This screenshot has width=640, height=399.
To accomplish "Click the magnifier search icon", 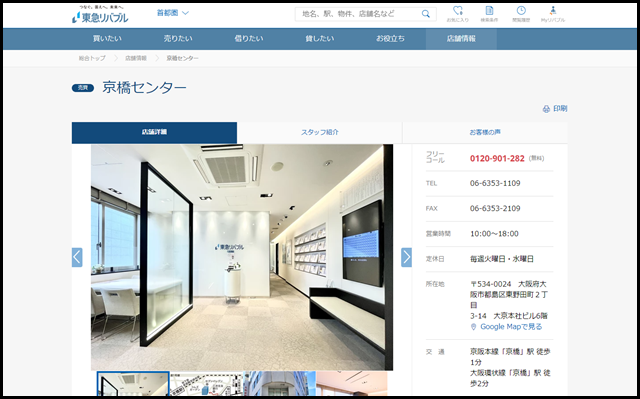I will click(x=426, y=14).
